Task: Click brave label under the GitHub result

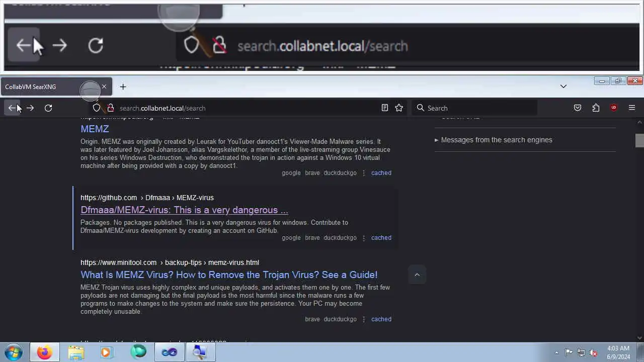Action: (x=312, y=238)
